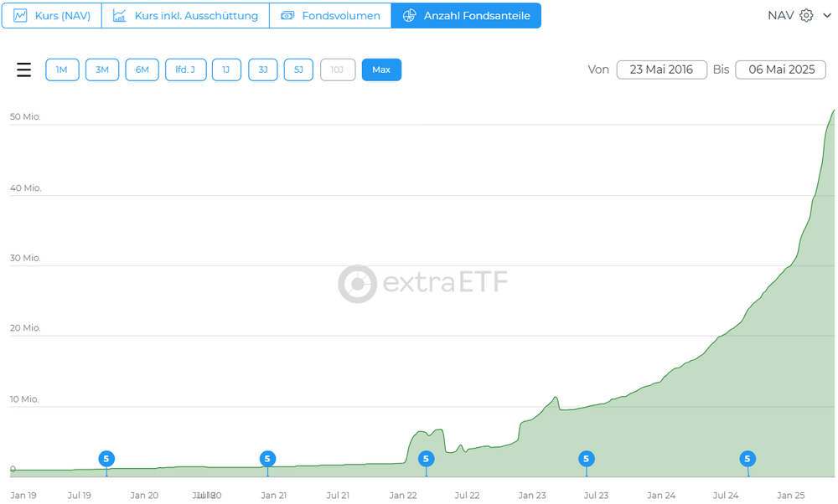Open the hamburger chart menu
The height and width of the screenshot is (504, 838).
click(23, 69)
